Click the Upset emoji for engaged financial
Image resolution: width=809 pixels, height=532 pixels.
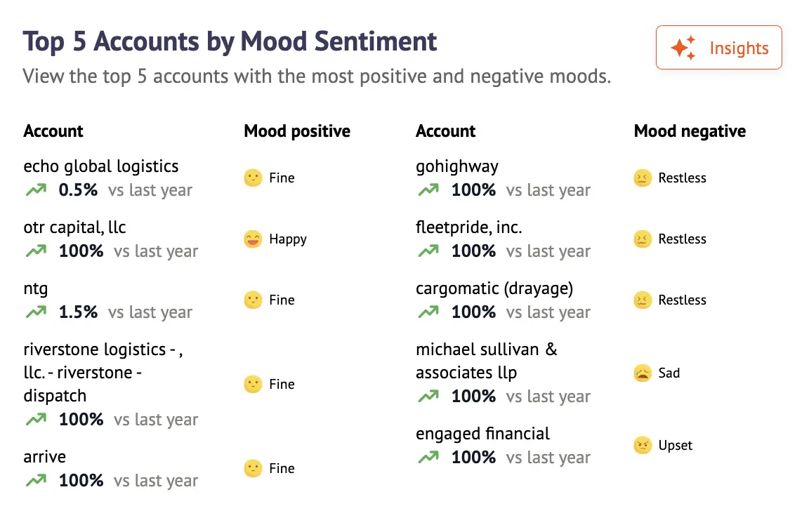pyautogui.click(x=642, y=446)
